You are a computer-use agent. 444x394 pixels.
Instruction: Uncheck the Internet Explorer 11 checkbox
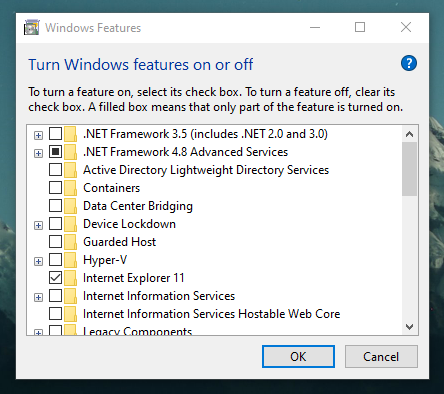point(55,278)
